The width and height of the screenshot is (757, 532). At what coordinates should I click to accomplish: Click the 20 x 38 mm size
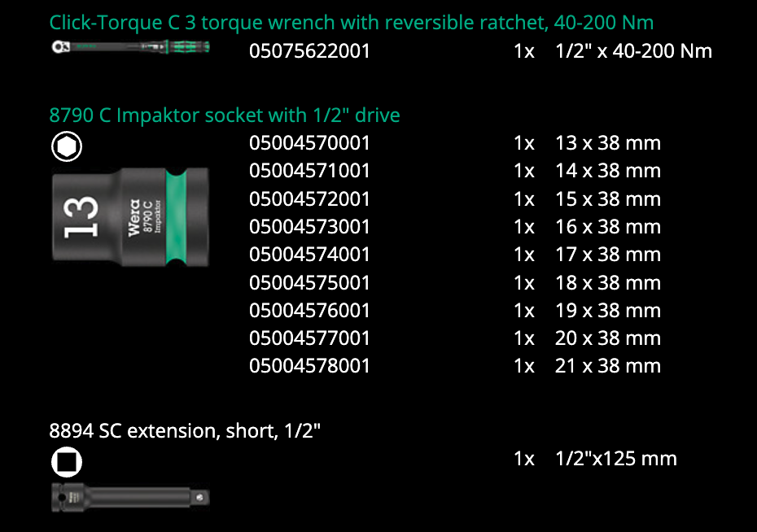click(x=608, y=338)
